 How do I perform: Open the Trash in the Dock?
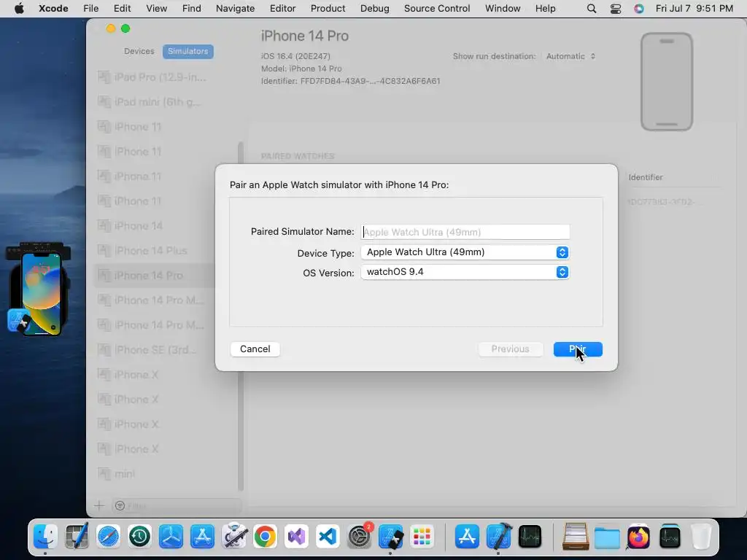pos(701,537)
